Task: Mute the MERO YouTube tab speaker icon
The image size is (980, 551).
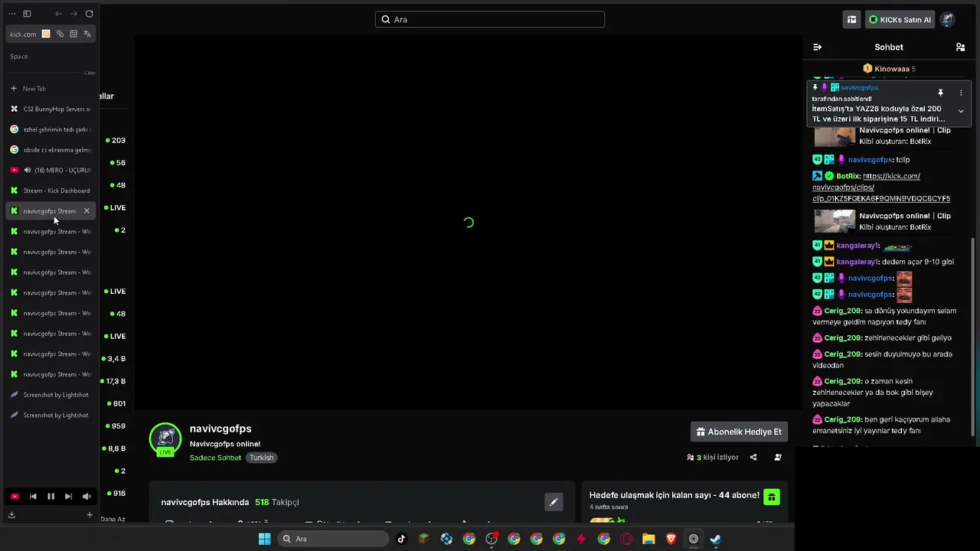Action: point(28,170)
